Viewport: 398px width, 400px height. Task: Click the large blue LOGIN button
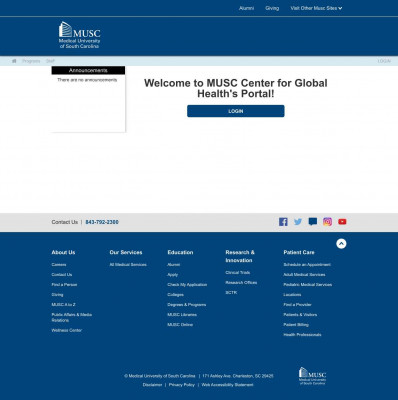click(236, 111)
